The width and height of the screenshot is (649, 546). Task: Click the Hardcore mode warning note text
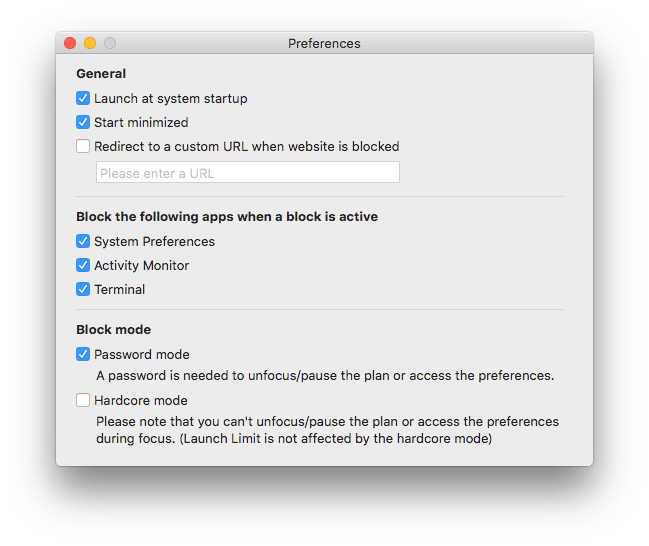[x=327, y=430]
